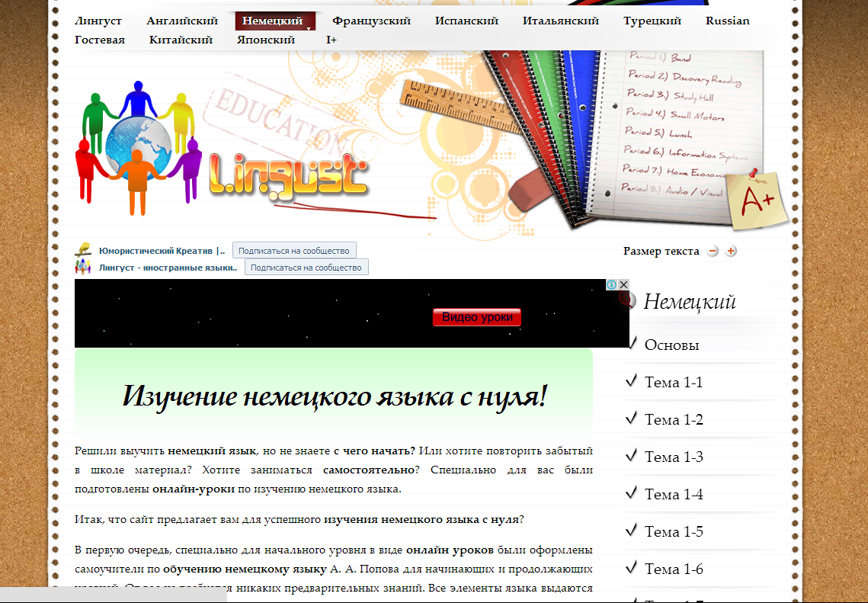Subscribe to the Лингуст - иностранные языки community
Image resolution: width=868 pixels, height=603 pixels.
coord(306,268)
